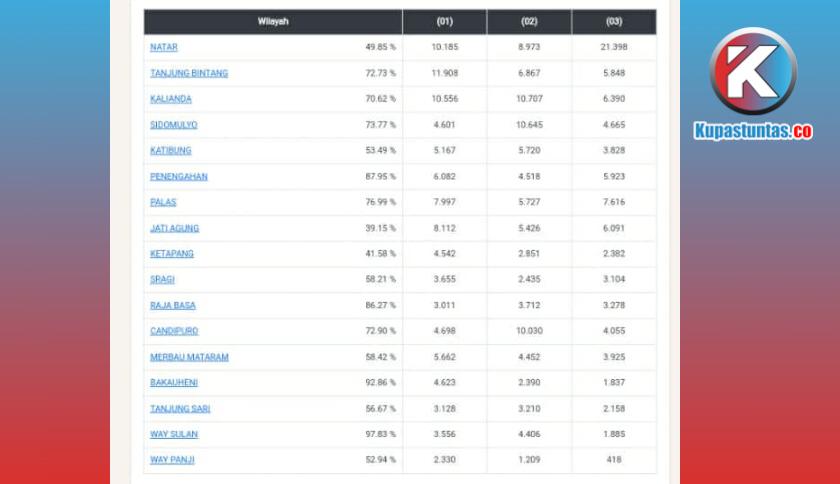The height and width of the screenshot is (484, 840).
Task: Open the PENENGAHAN link
Action: 178,176
